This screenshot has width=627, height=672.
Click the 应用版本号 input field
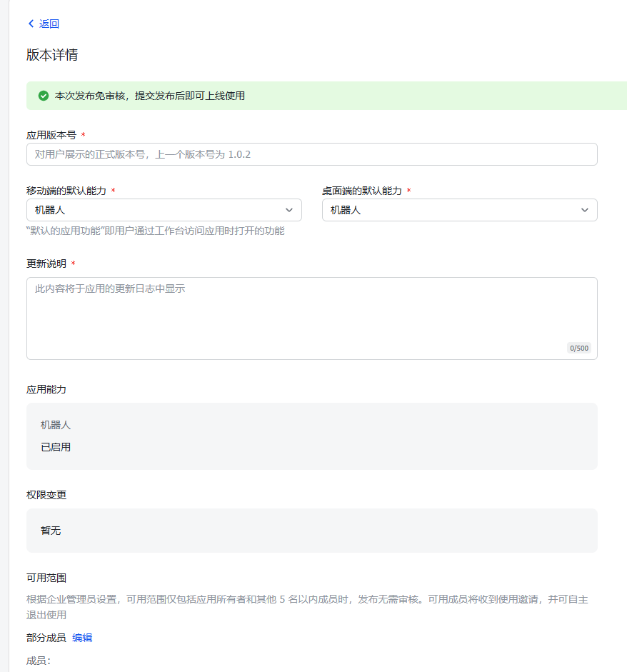point(312,154)
